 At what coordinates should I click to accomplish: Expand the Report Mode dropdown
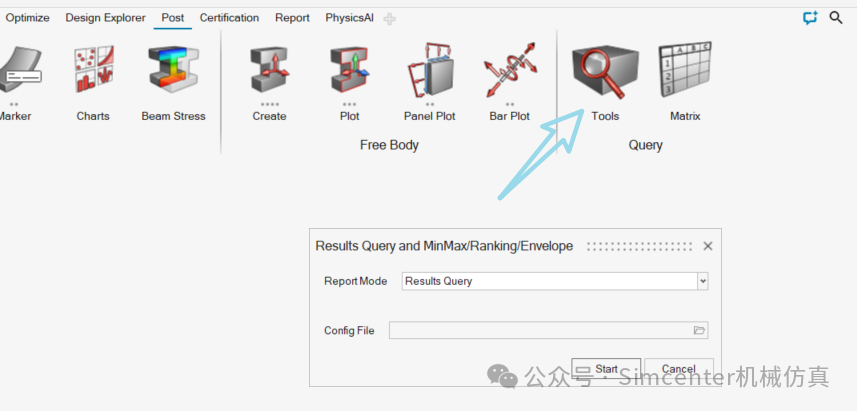[x=703, y=281]
